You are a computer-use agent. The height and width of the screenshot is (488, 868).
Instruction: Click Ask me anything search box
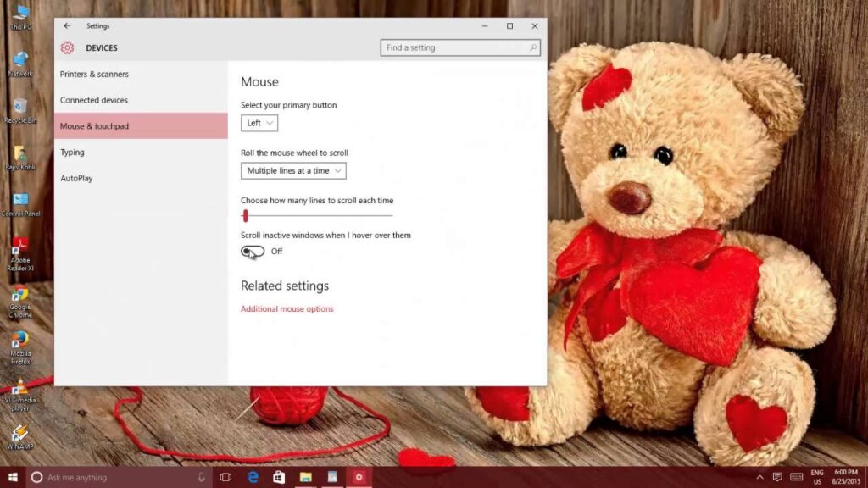(118, 477)
